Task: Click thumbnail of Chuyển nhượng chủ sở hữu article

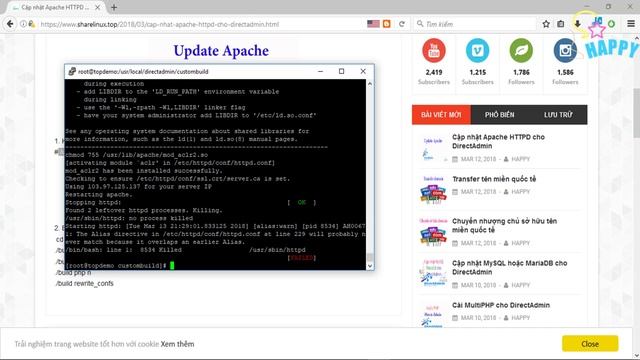Action: pos(433,232)
